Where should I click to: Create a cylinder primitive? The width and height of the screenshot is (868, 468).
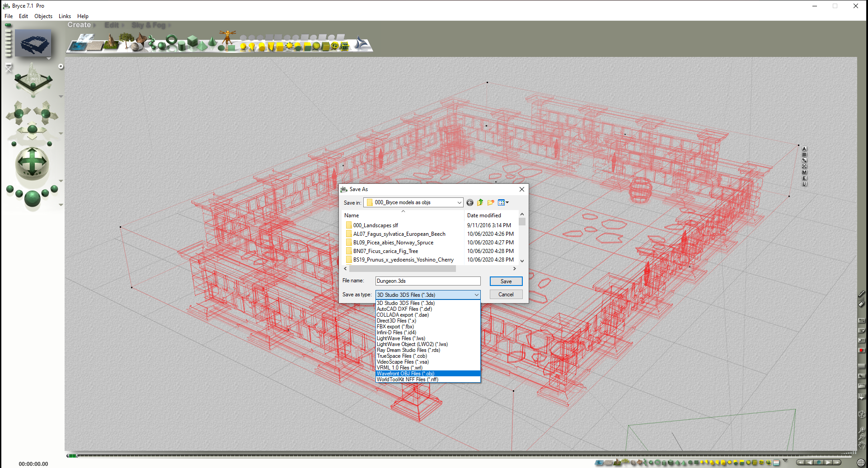point(182,46)
